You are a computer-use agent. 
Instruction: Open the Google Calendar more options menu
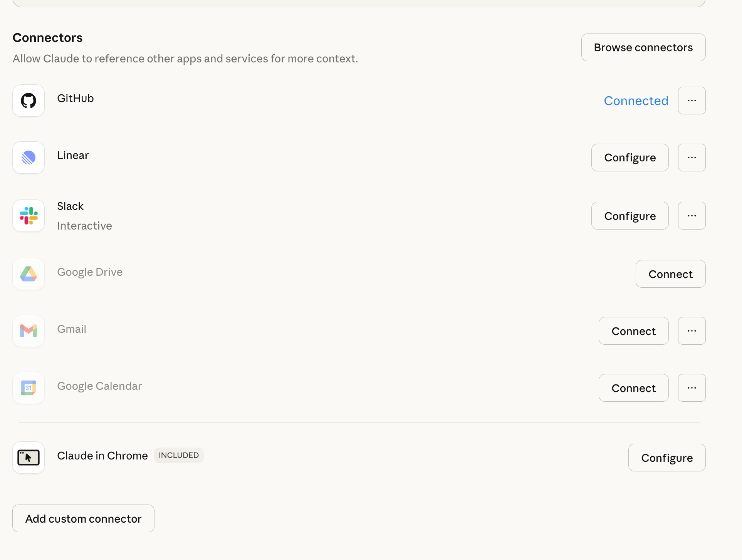692,388
